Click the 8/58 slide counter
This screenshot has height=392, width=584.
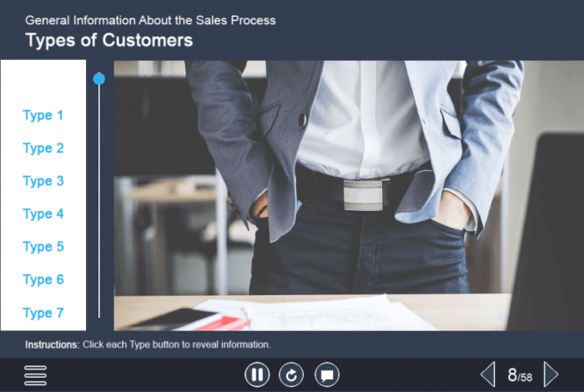pos(520,375)
